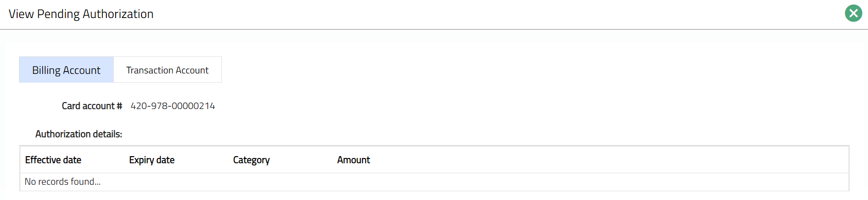Image resolution: width=868 pixels, height=200 pixels.
Task: Select the Effective date header cell
Action: click(x=53, y=160)
